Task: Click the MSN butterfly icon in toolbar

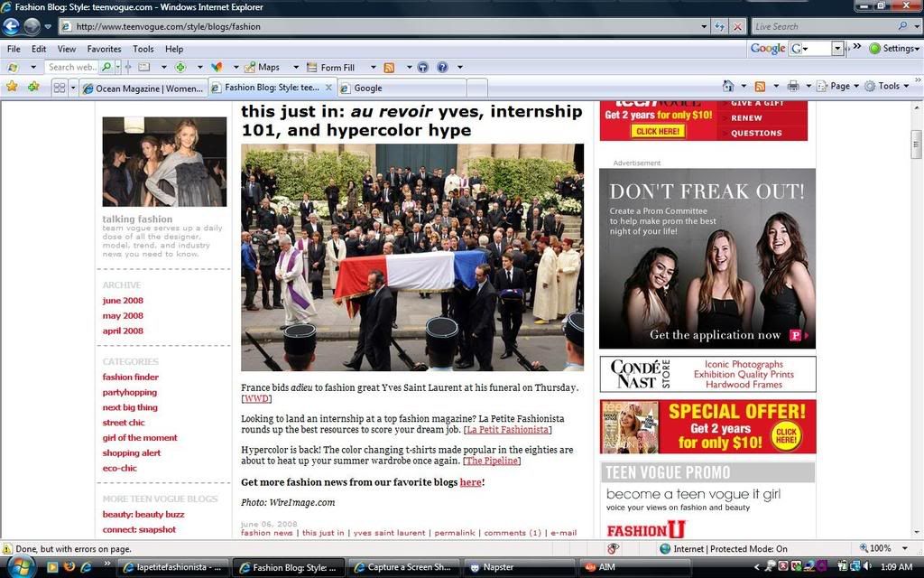Action: point(217,67)
